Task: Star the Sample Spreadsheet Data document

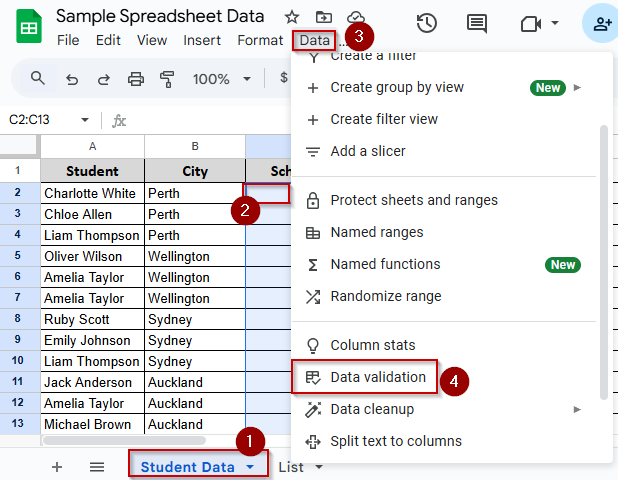Action: pos(292,17)
